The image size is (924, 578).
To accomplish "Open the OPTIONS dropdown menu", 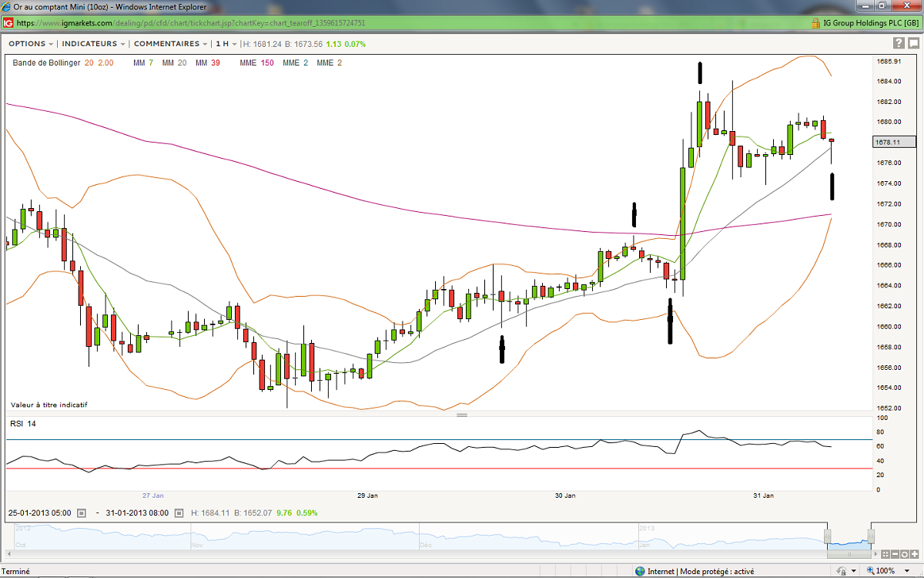I will click(x=31, y=44).
